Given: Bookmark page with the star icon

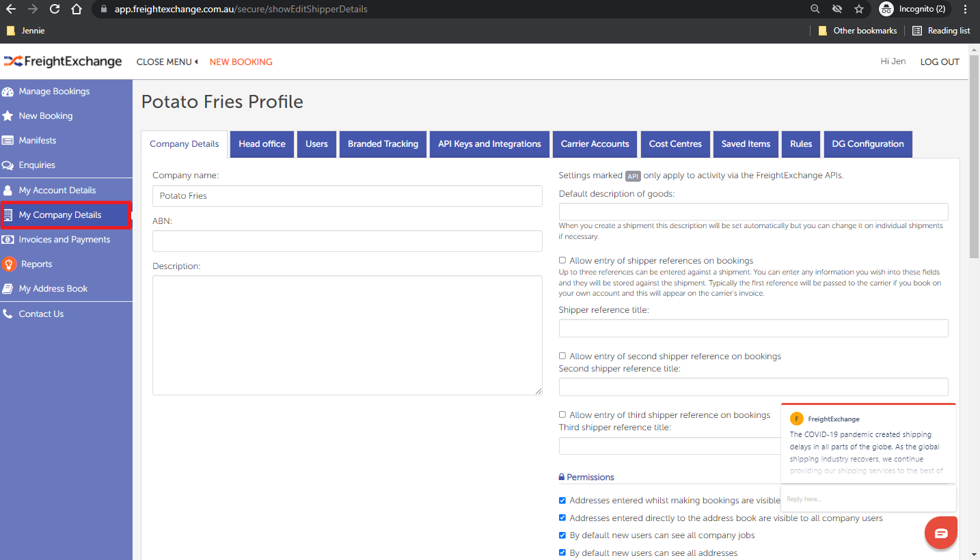Looking at the screenshot, I should tap(859, 9).
